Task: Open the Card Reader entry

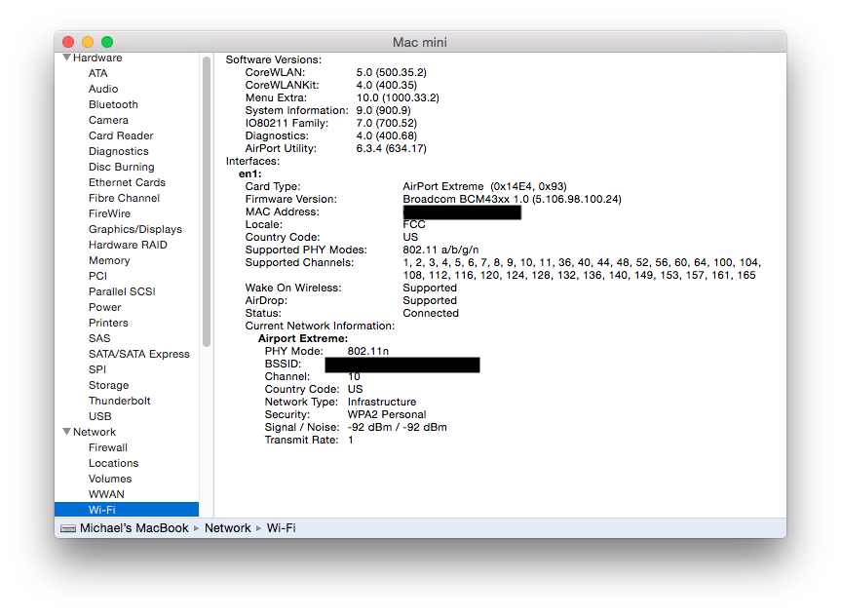Action: (x=121, y=135)
